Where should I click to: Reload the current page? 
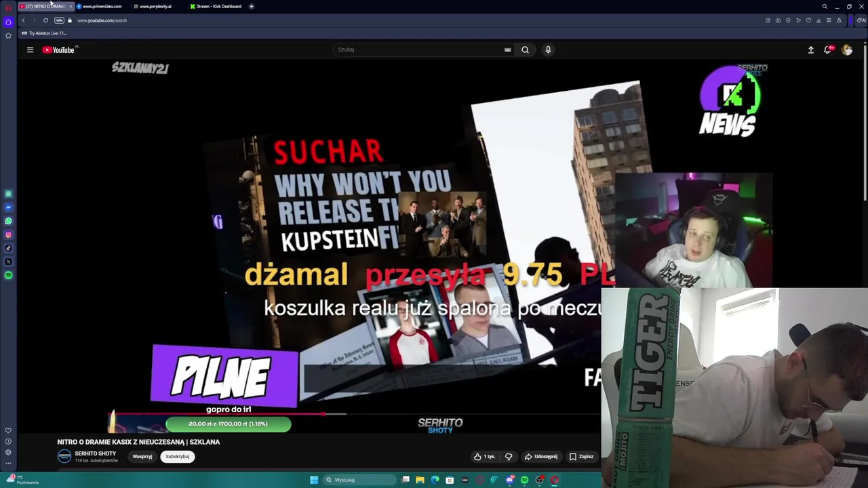coord(45,20)
